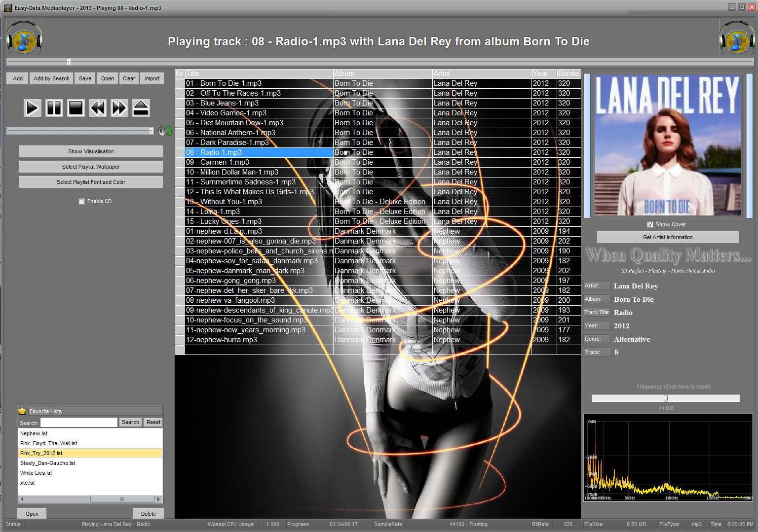758x532 pixels.
Task: Select track 14 - Lolita-1.mp3
Action: tap(259, 212)
